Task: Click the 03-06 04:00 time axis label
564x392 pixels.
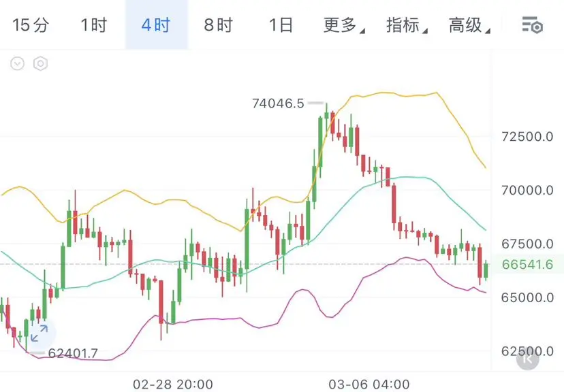Action: click(369, 384)
